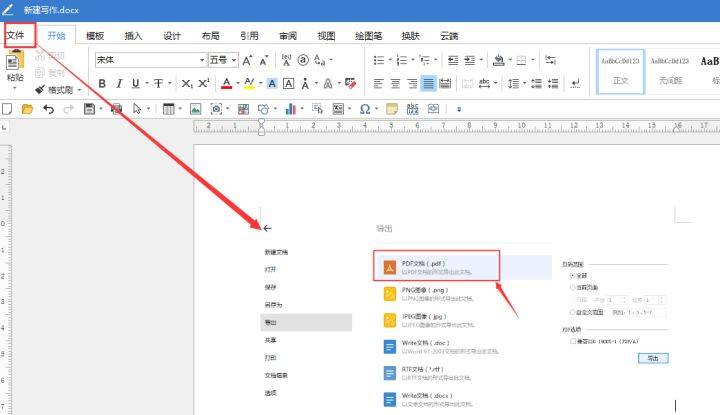Select the 正文 style thumbnail
The image size is (720, 415).
(620, 72)
